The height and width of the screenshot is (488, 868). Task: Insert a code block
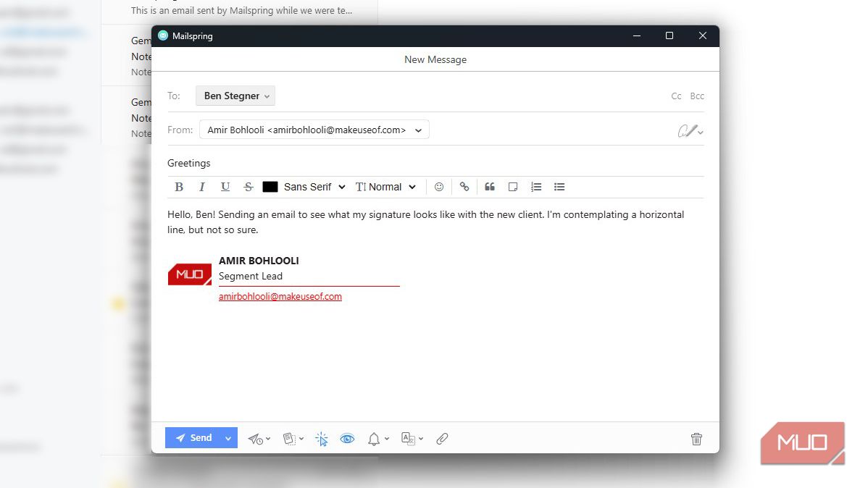(x=513, y=187)
